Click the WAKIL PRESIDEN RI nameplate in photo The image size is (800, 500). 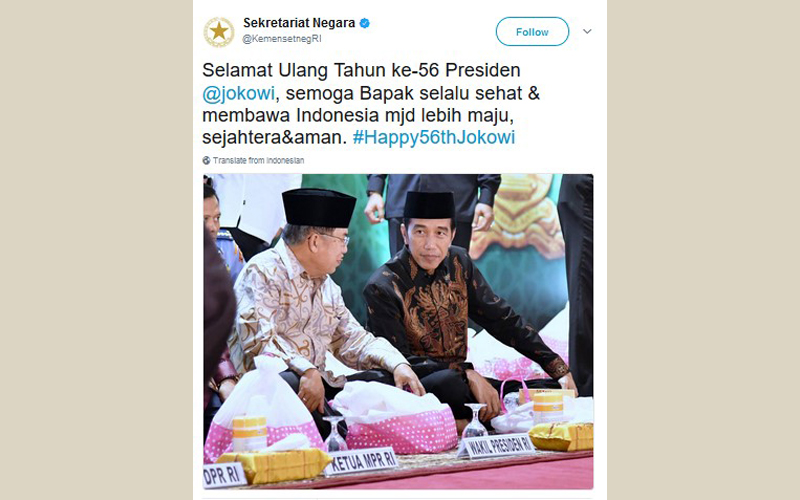496,446
